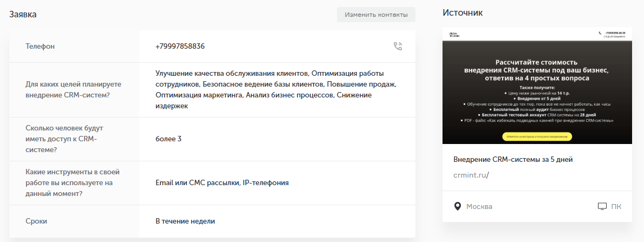Select the phone number +79997858836

pyautogui.click(x=180, y=47)
